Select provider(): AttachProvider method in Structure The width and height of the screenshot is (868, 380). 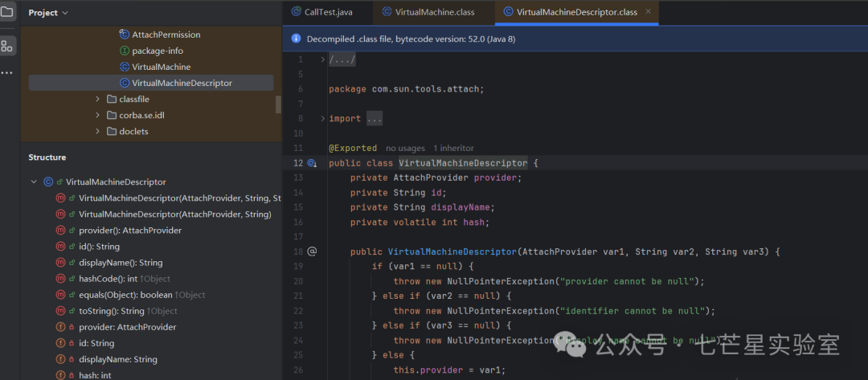pos(130,230)
